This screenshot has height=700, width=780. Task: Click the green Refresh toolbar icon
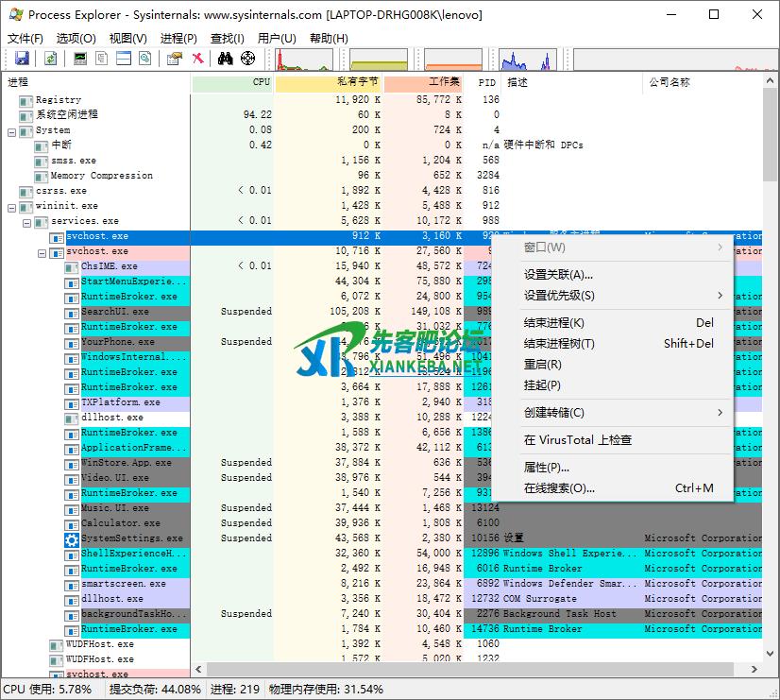tap(50, 59)
